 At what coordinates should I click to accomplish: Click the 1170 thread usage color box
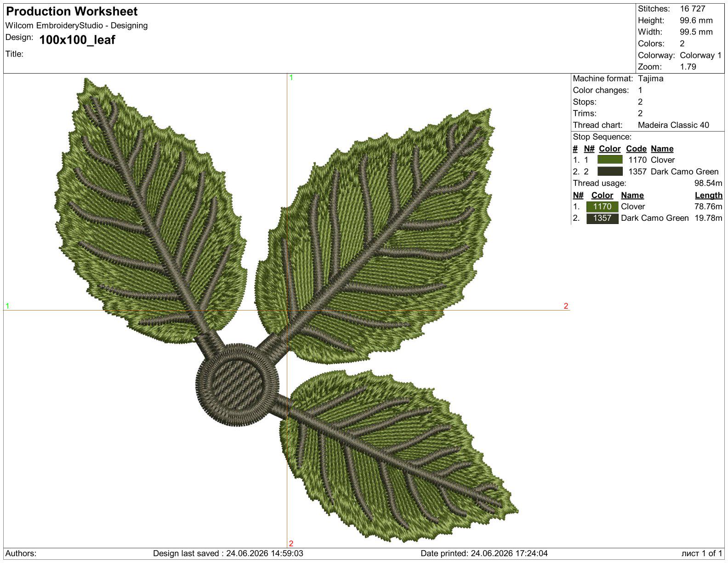pyautogui.click(x=602, y=207)
